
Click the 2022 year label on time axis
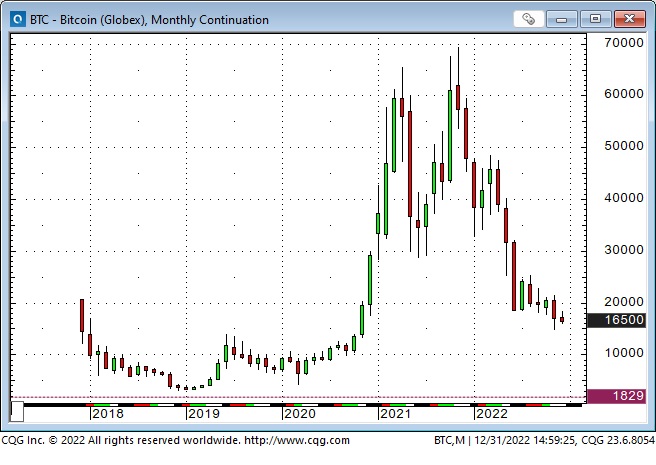click(x=492, y=414)
